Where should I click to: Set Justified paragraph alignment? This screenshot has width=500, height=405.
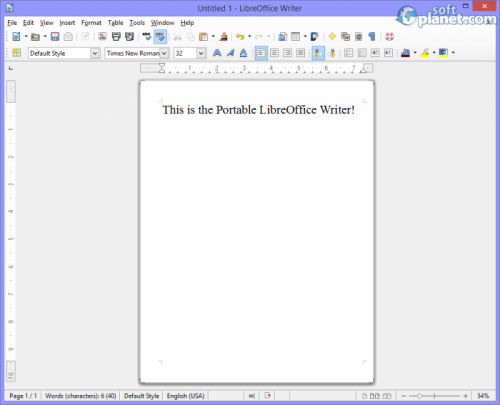[300, 53]
